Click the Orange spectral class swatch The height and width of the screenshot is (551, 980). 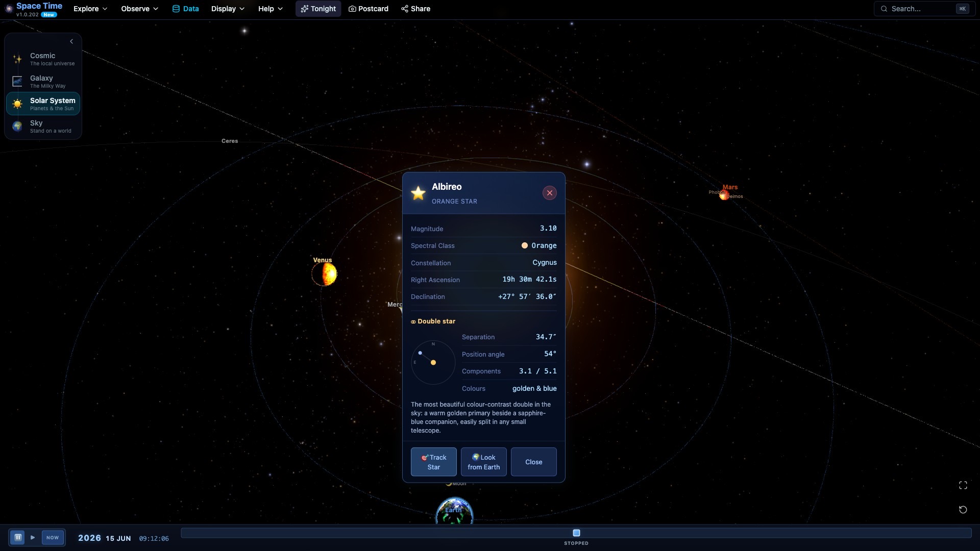(524, 245)
